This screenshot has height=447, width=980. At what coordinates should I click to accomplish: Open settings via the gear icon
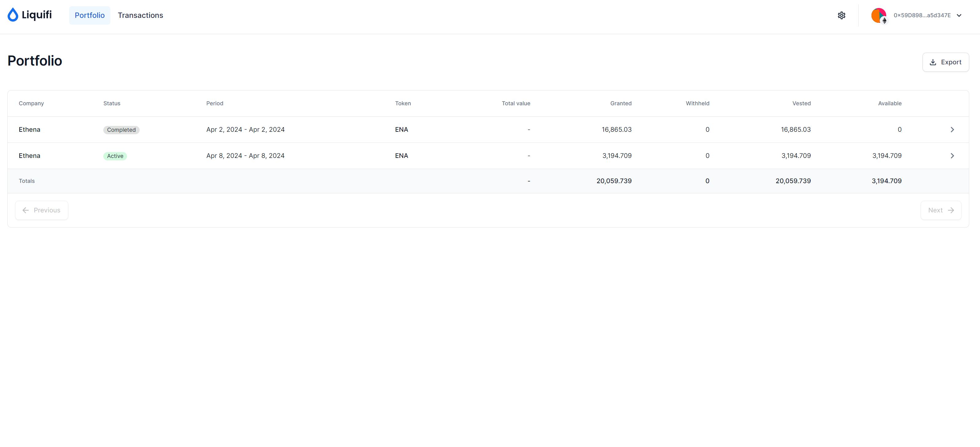click(x=841, y=15)
